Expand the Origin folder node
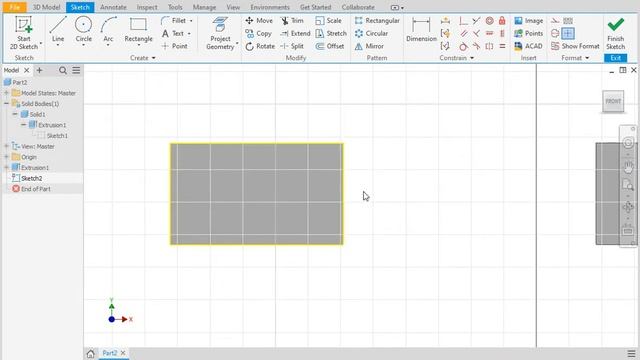Screen dimensions: 640x360 tap(7, 157)
